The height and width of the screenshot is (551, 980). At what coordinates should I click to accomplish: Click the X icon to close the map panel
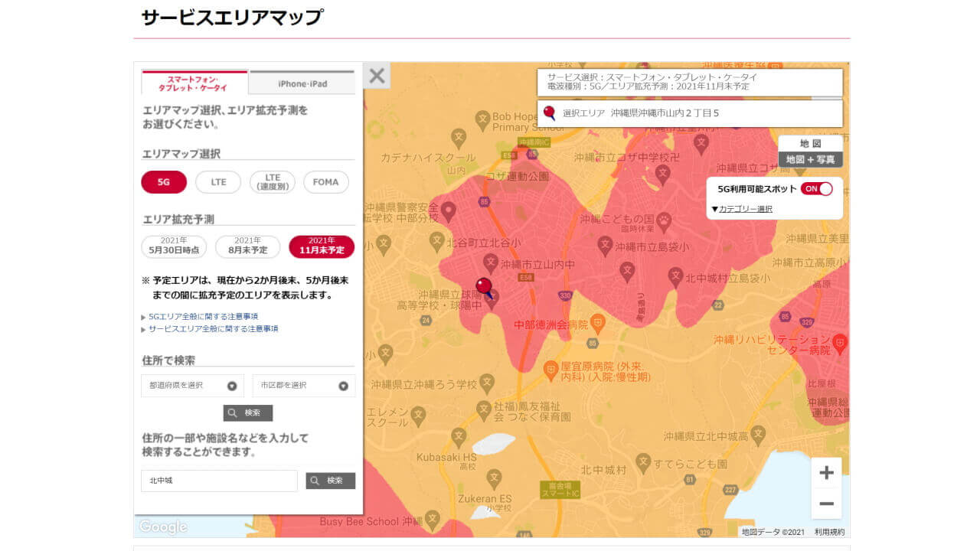pos(376,76)
